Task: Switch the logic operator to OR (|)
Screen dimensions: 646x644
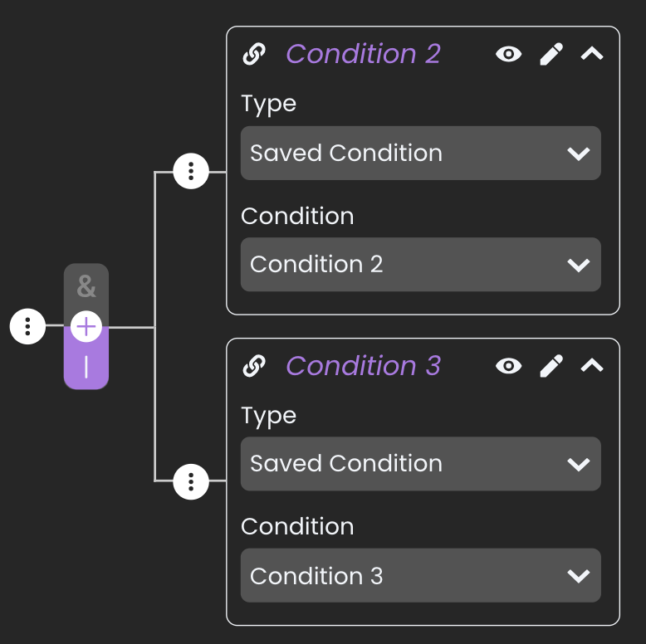Action: pyautogui.click(x=86, y=367)
